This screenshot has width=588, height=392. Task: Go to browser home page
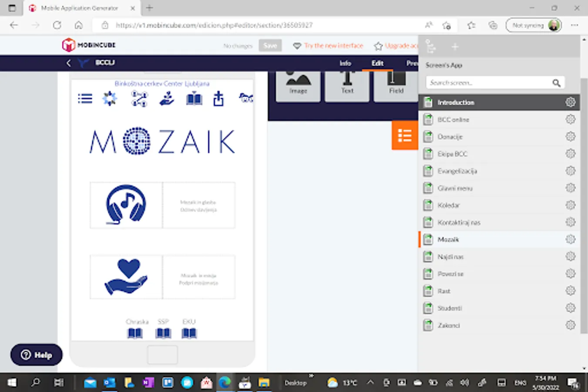(x=79, y=25)
